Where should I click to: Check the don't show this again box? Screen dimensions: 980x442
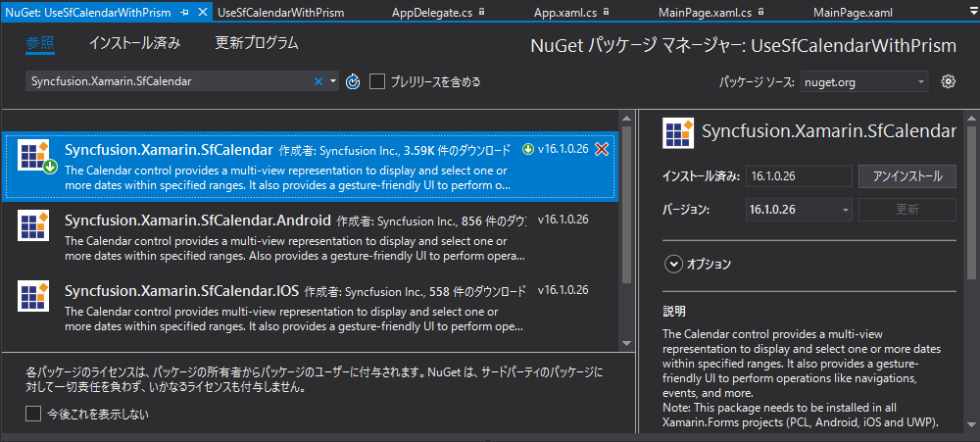[32, 414]
